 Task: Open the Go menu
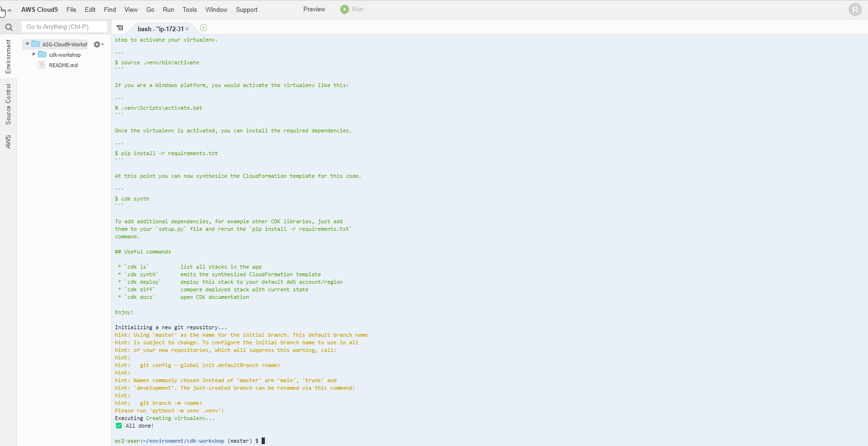(150, 9)
